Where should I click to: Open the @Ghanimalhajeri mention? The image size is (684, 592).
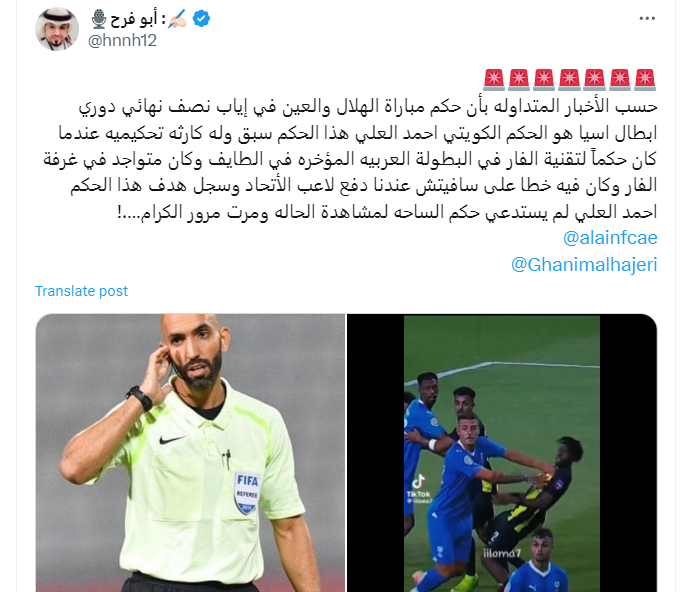coord(584,265)
